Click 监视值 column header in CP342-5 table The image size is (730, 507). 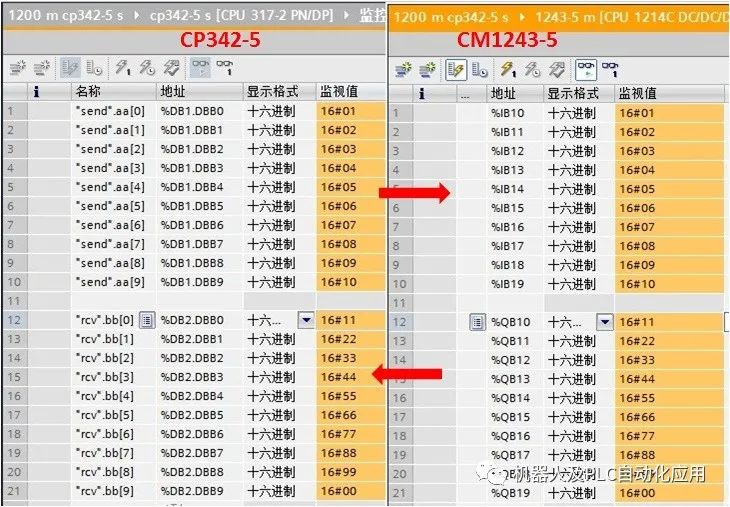[351, 92]
